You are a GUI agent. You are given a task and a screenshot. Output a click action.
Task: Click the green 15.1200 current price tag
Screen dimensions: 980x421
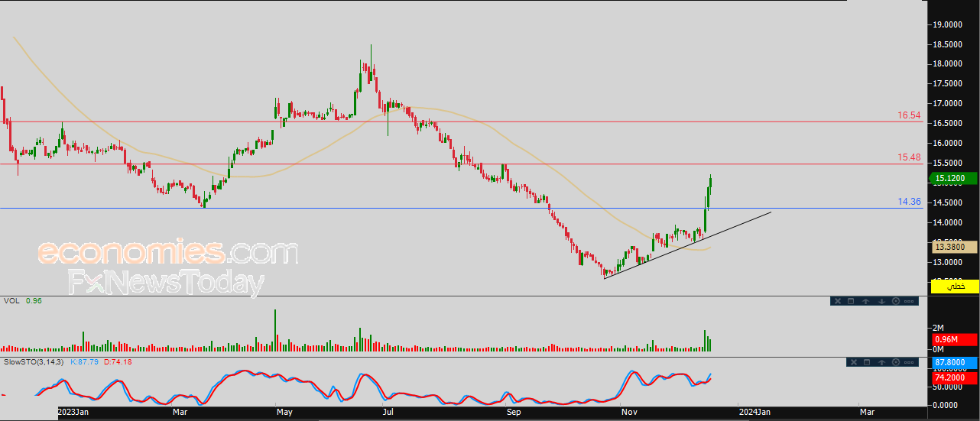[x=953, y=179]
